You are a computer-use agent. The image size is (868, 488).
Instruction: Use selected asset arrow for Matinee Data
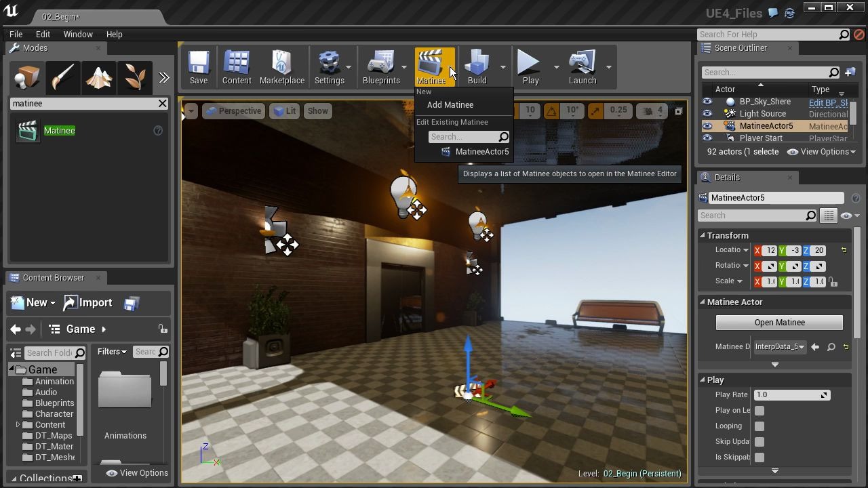click(815, 346)
